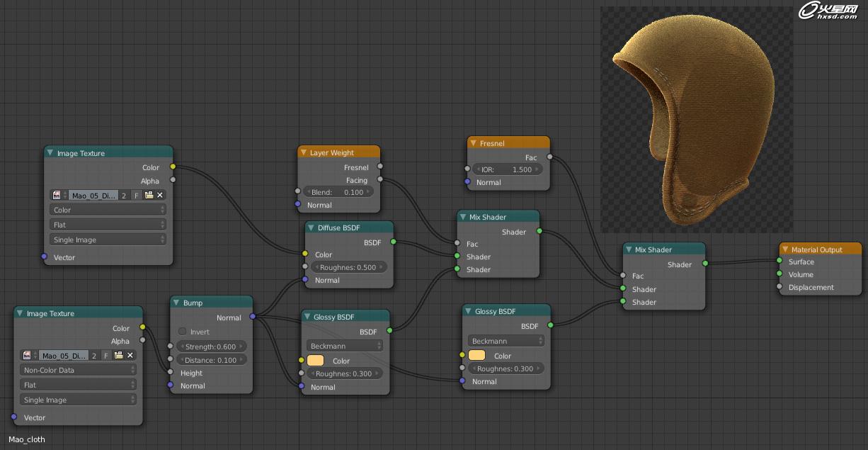Viewport: 868px width, 450px height.
Task: Click the Distance 0.100 field in Bump
Action: click(212, 360)
